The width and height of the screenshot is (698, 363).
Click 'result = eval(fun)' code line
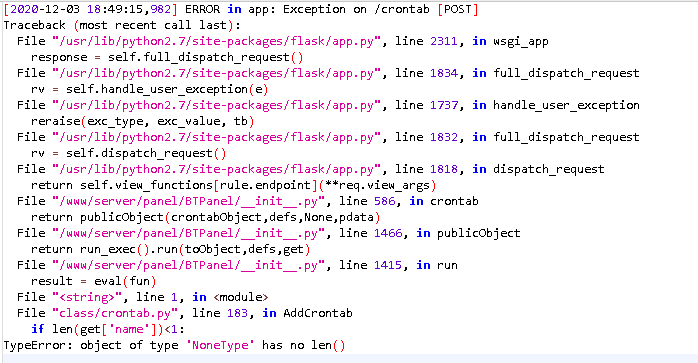[x=93, y=282]
